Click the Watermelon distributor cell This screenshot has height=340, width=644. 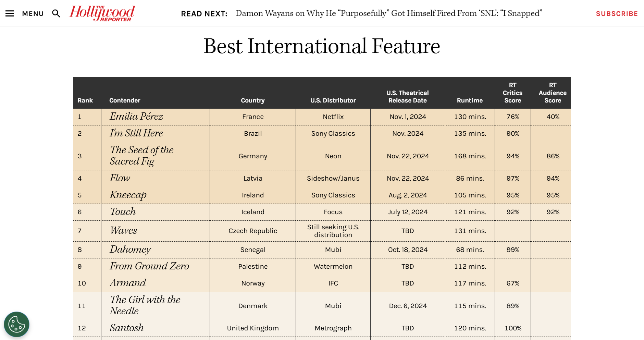click(x=333, y=267)
